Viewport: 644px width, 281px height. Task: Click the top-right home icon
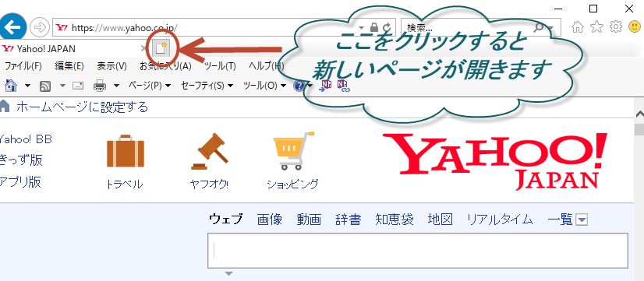(578, 27)
